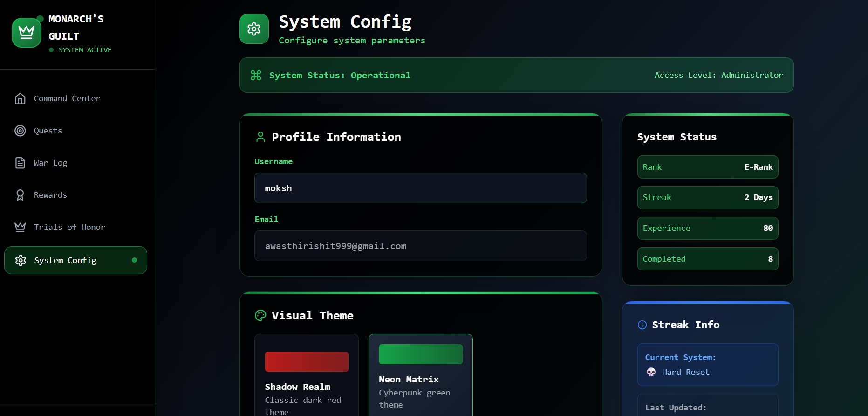Click the palette icon beside Visual Theme

pyautogui.click(x=260, y=315)
